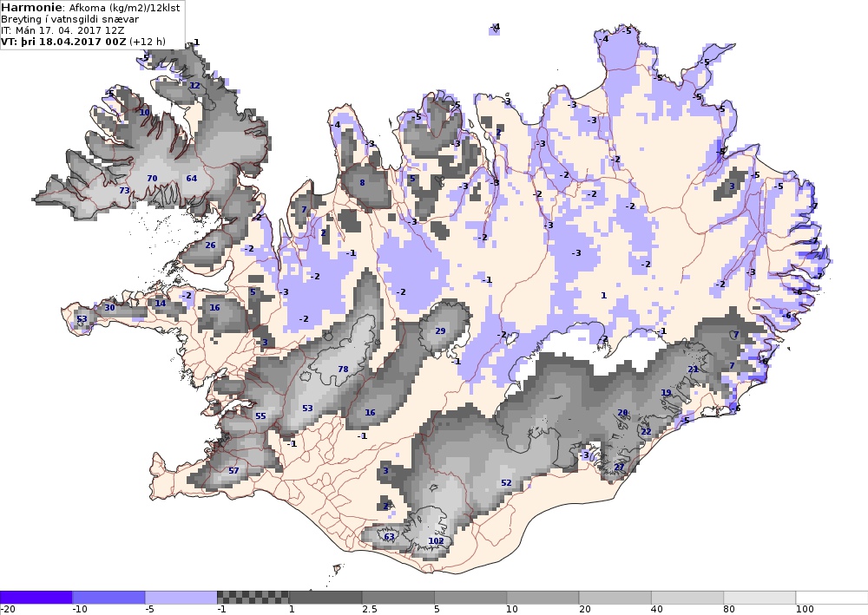Click the gray 10 to 20 legend swatch
Image resolution: width=868 pixels, height=615 pixels.
[543, 598]
